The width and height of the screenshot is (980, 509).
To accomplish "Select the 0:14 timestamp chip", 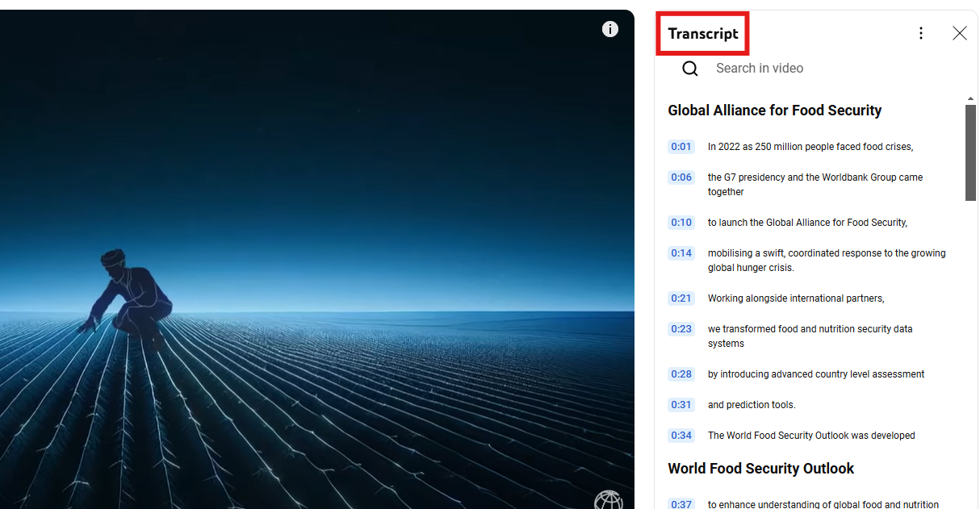I will pyautogui.click(x=681, y=253).
